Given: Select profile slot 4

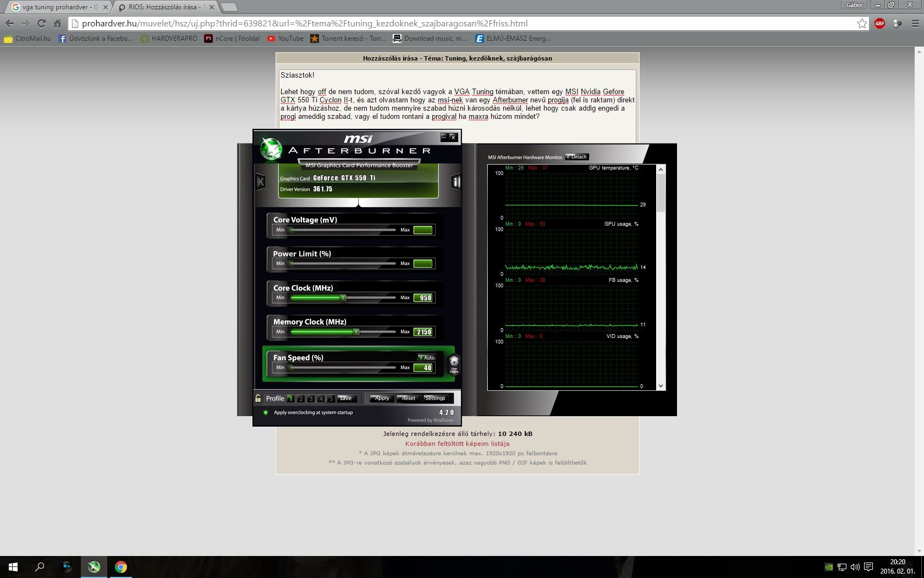Looking at the screenshot, I should pos(321,399).
